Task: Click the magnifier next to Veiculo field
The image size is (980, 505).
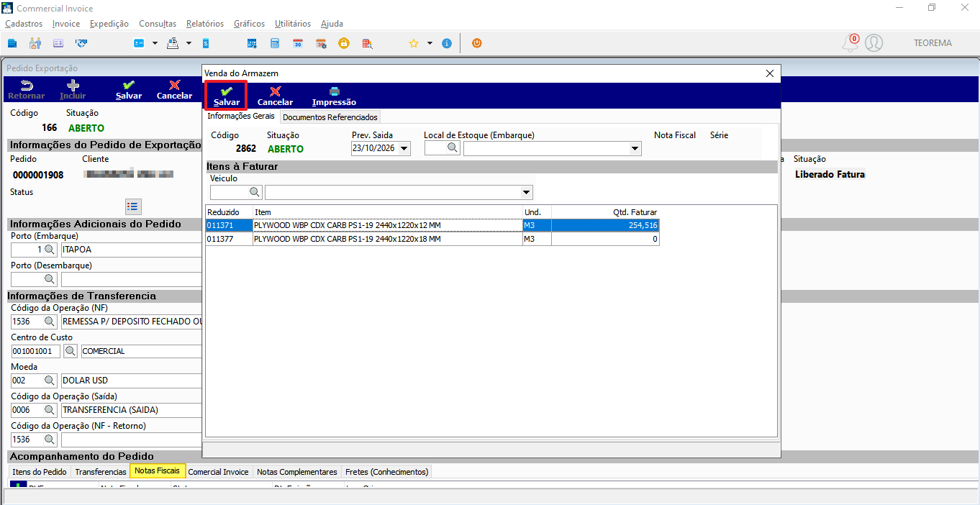Action: 255,192
